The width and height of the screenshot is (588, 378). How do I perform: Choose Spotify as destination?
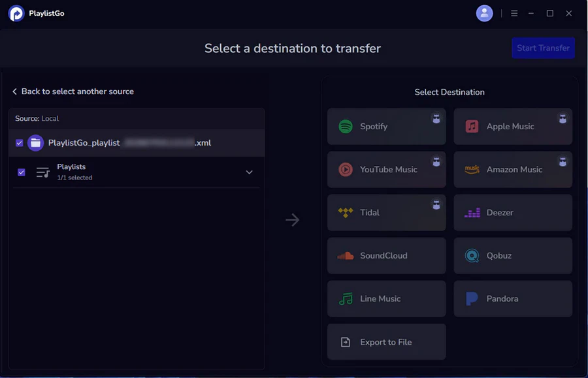point(386,127)
